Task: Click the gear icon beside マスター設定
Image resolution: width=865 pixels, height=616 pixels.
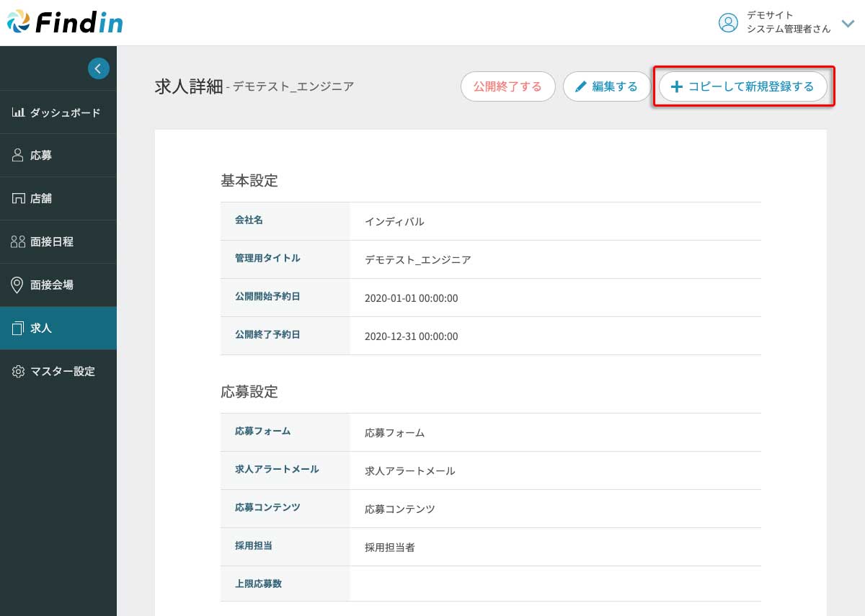Action: pyautogui.click(x=18, y=372)
